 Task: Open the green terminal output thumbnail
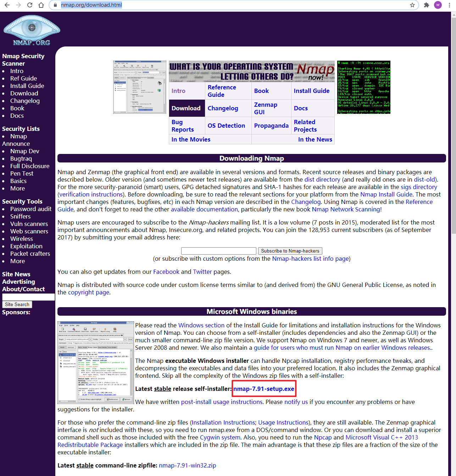[x=364, y=87]
